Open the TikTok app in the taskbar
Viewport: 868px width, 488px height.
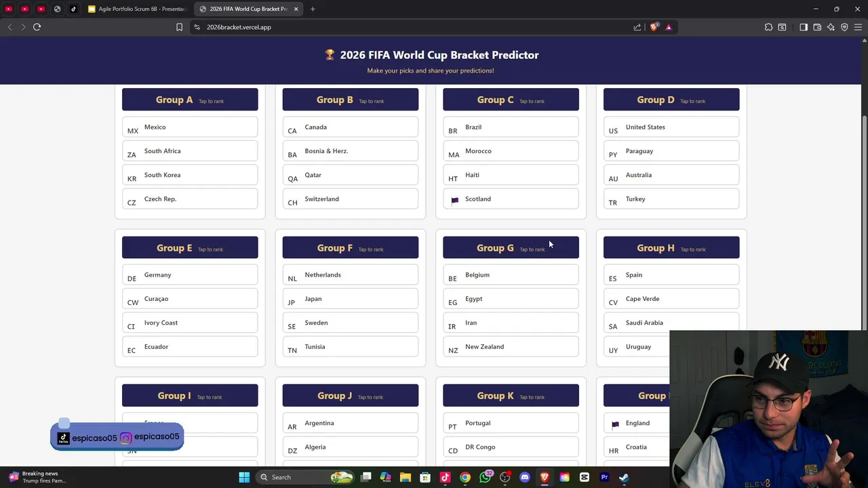[x=446, y=477]
